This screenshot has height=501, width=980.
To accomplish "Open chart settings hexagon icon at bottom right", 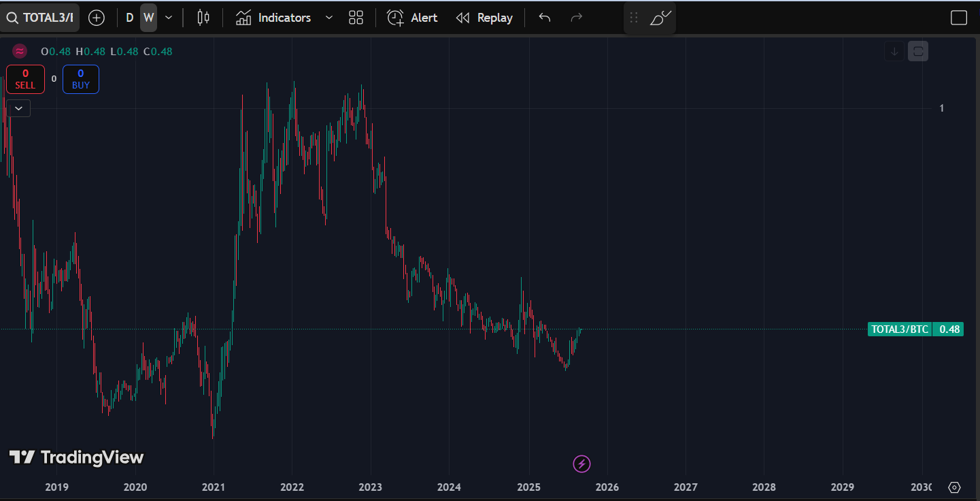I will (954, 487).
